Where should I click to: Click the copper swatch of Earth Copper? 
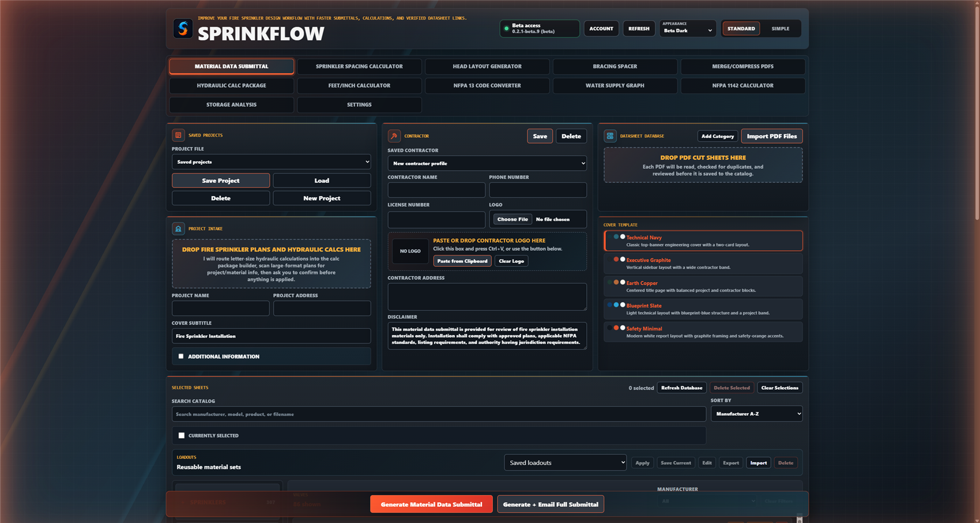click(x=616, y=283)
